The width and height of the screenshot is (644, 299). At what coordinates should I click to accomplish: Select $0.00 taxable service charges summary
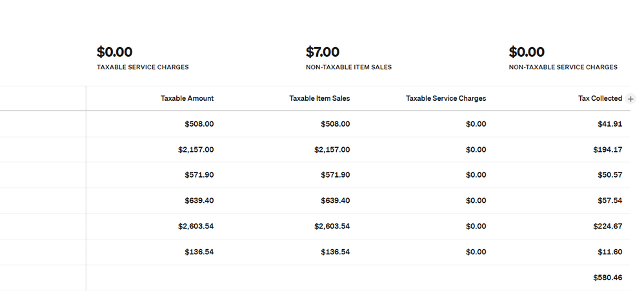[115, 52]
